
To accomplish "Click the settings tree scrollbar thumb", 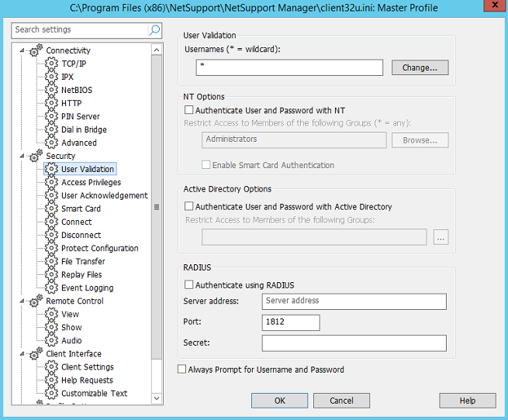I will pos(157,207).
